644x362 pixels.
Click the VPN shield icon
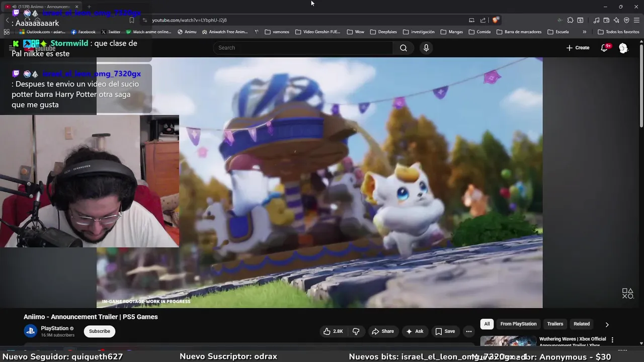coord(626,20)
